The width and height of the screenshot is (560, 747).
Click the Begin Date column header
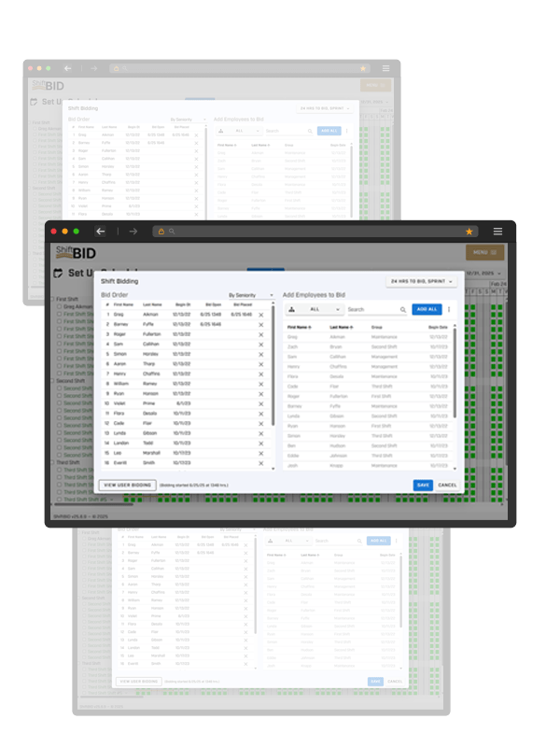pos(438,328)
